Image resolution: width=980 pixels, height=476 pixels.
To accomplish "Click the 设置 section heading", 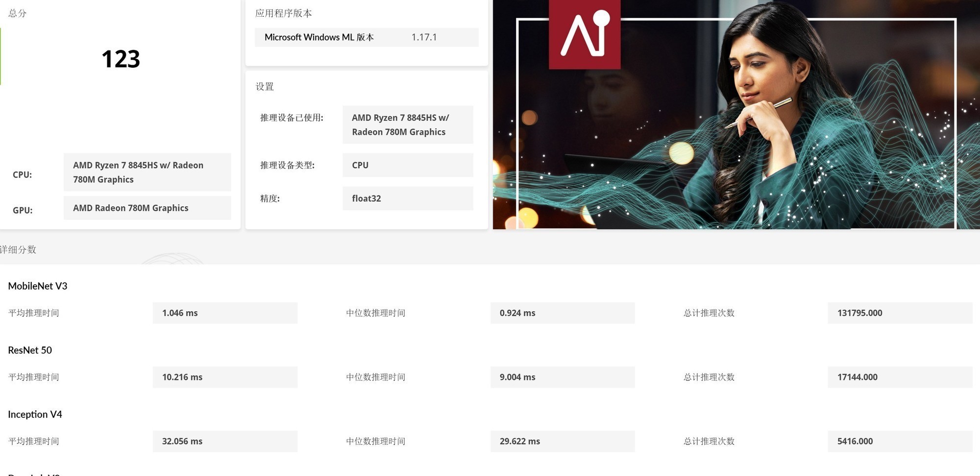I will pyautogui.click(x=265, y=87).
